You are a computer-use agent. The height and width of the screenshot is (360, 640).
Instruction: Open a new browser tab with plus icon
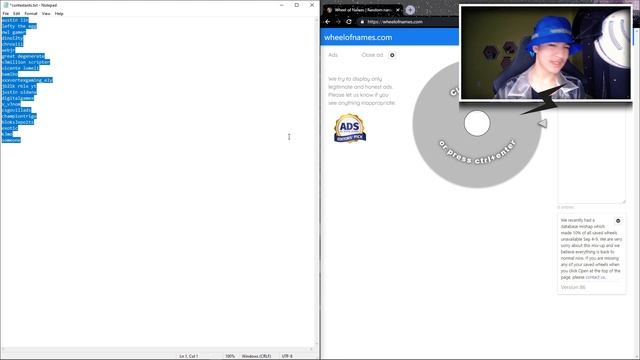[x=410, y=10]
